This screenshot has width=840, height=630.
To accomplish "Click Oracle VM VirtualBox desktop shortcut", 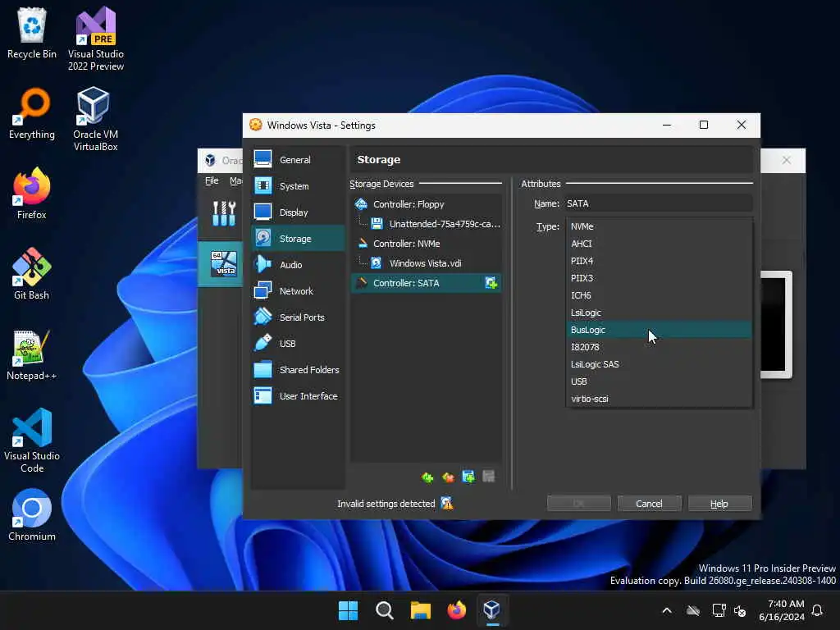I will (95, 119).
